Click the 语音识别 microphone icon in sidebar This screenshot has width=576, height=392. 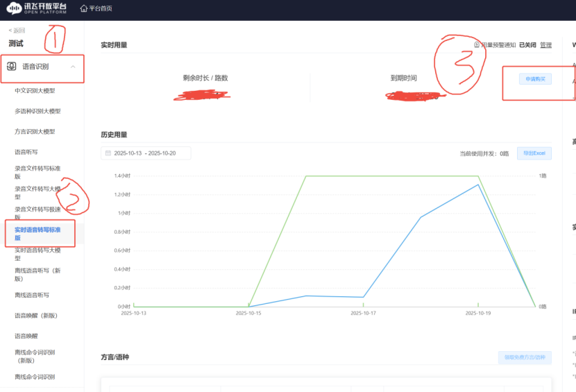(x=12, y=67)
